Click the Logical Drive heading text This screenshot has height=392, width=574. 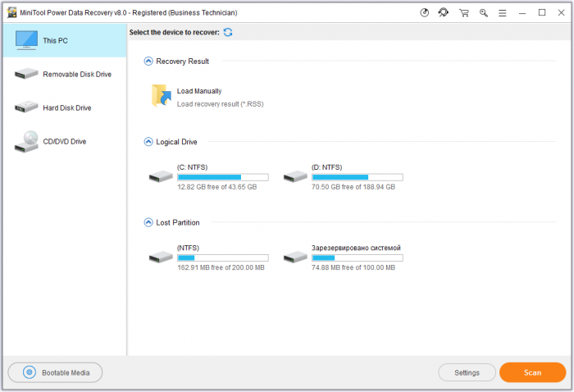176,142
